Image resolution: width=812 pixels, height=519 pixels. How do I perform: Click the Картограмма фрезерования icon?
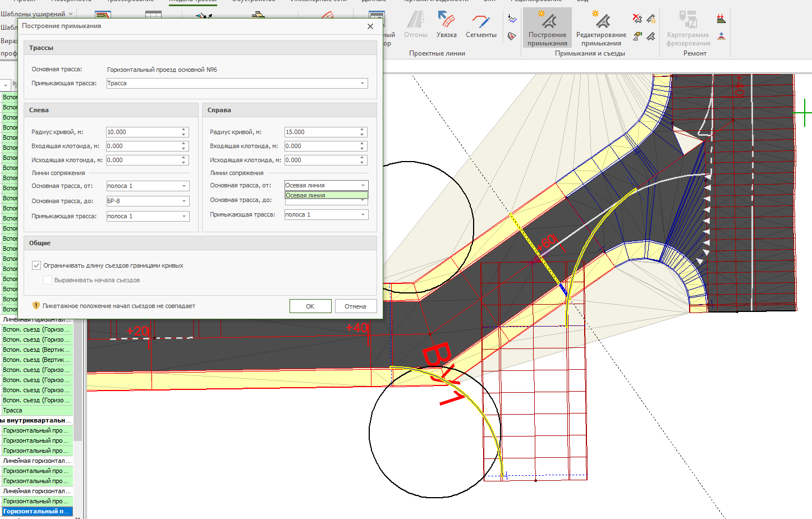click(x=688, y=28)
